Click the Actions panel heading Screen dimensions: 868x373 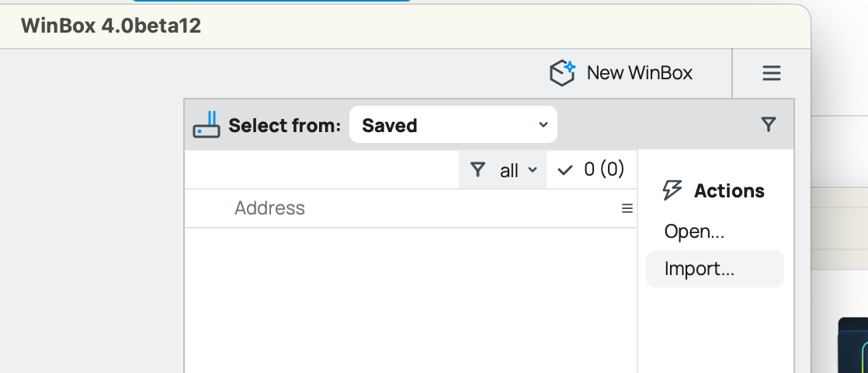click(x=729, y=190)
